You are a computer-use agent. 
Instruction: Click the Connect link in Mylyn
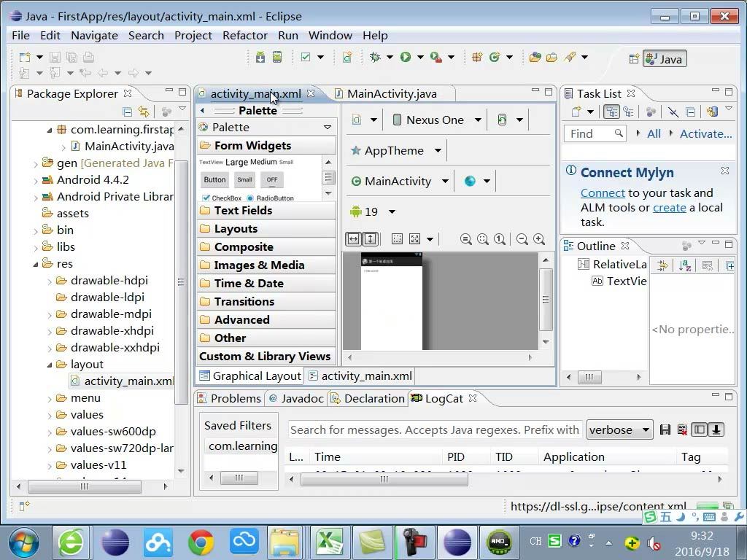(603, 192)
